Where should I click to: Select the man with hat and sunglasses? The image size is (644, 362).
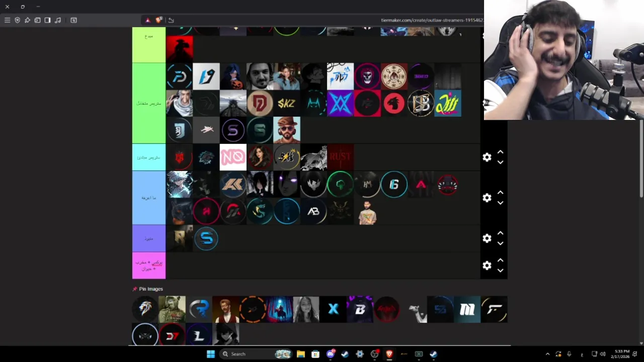coord(287,131)
